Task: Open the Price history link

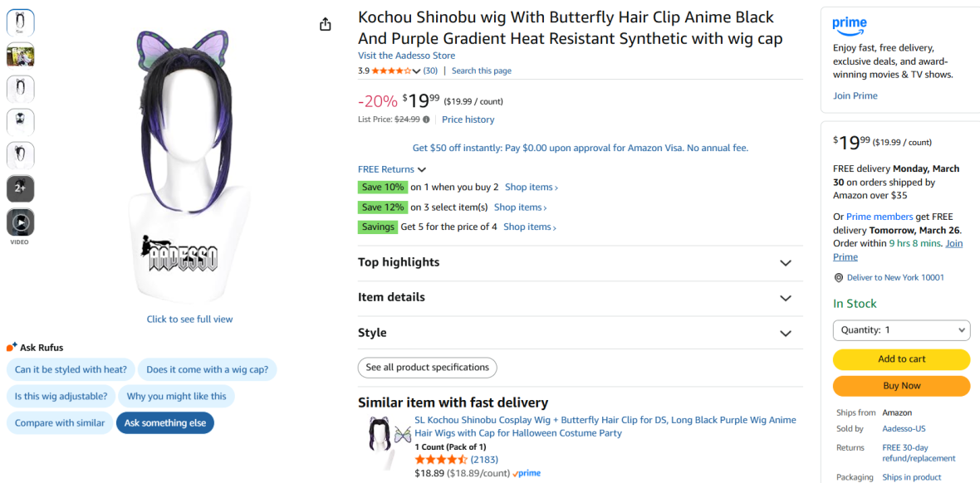Action: click(x=468, y=120)
